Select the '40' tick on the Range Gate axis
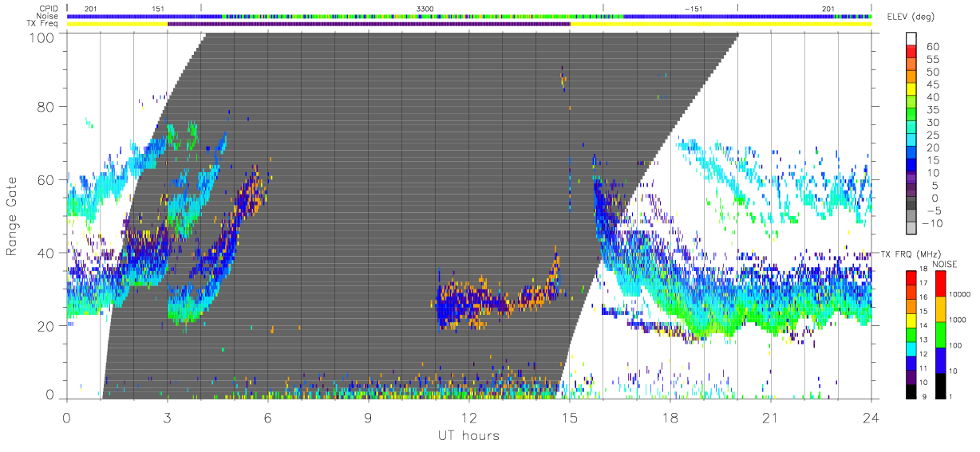Image resolution: width=980 pixels, height=452 pixels. point(45,253)
